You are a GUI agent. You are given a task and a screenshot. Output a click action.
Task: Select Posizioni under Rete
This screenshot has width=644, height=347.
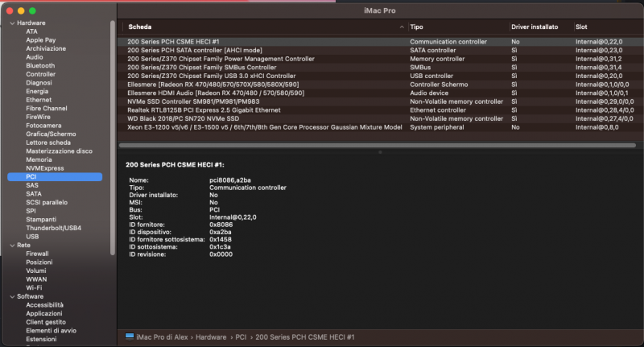pos(39,262)
